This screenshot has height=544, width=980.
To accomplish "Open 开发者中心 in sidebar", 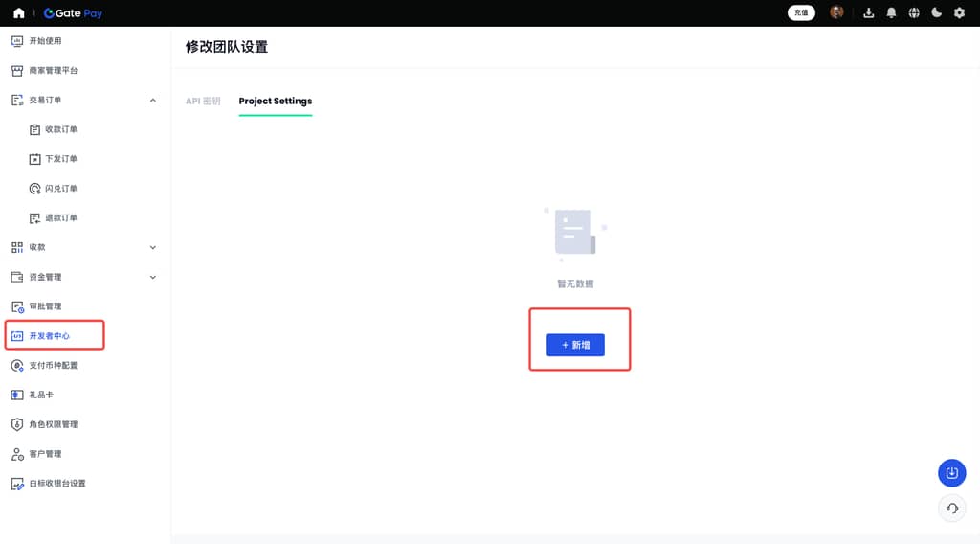I will pyautogui.click(x=50, y=336).
